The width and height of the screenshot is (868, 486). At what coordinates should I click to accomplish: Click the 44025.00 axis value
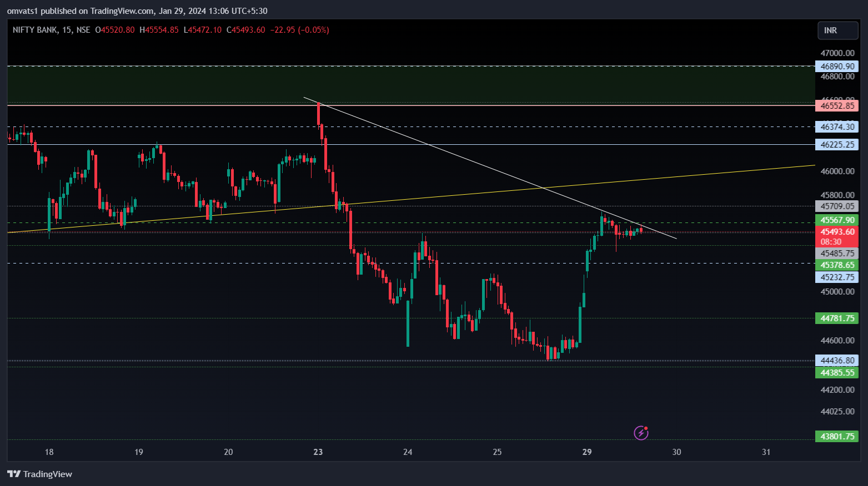[x=837, y=411]
